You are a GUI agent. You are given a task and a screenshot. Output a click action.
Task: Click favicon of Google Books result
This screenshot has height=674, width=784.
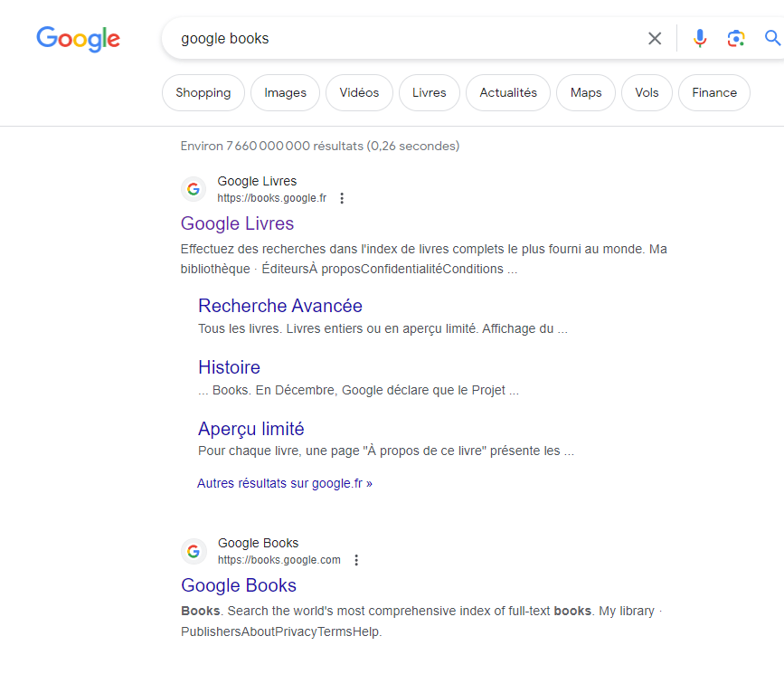[194, 551]
